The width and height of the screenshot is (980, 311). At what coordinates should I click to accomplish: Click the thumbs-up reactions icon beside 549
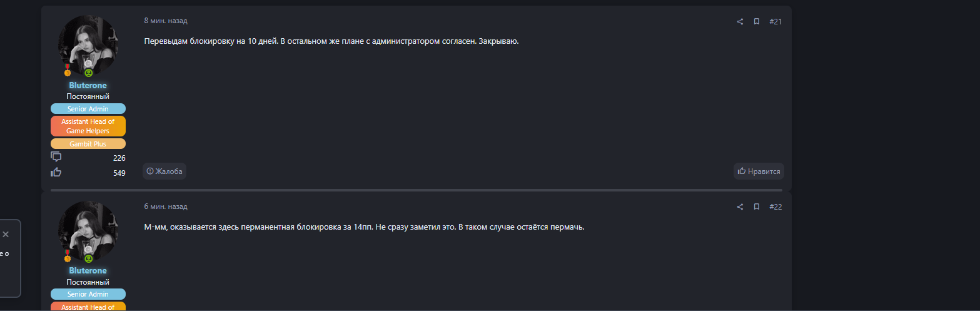56,172
